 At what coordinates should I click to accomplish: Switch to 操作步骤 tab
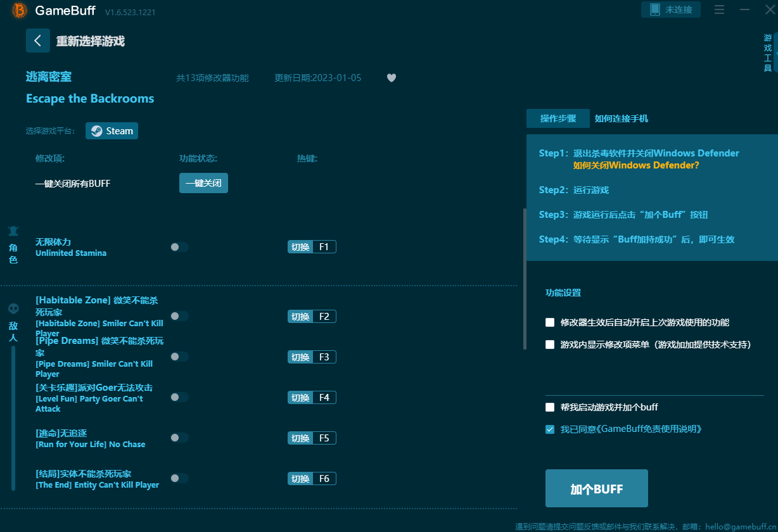[558, 118]
